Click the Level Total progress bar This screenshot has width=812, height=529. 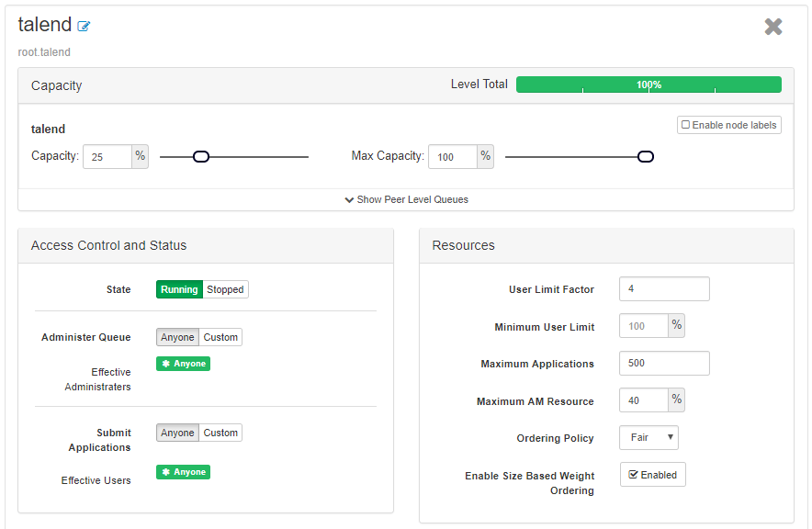(x=648, y=84)
